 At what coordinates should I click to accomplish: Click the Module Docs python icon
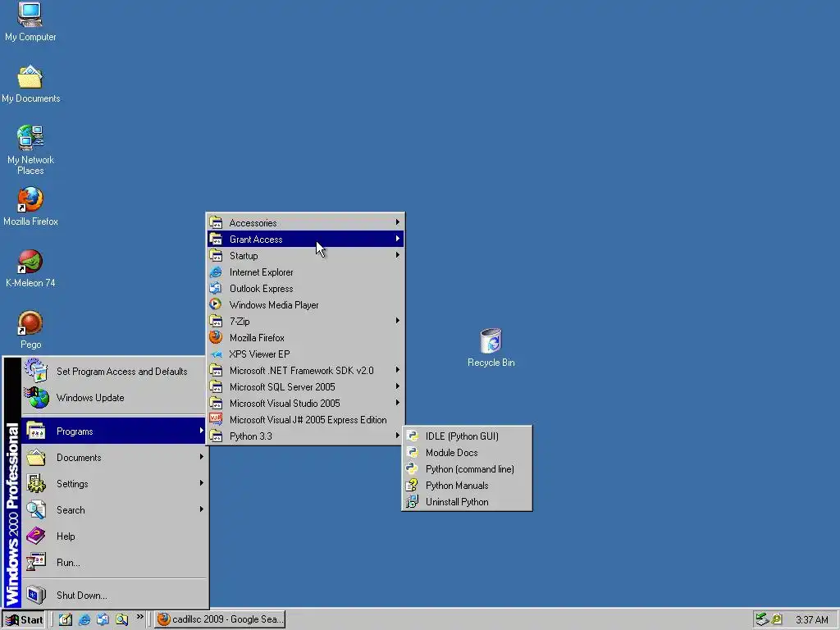pos(412,453)
